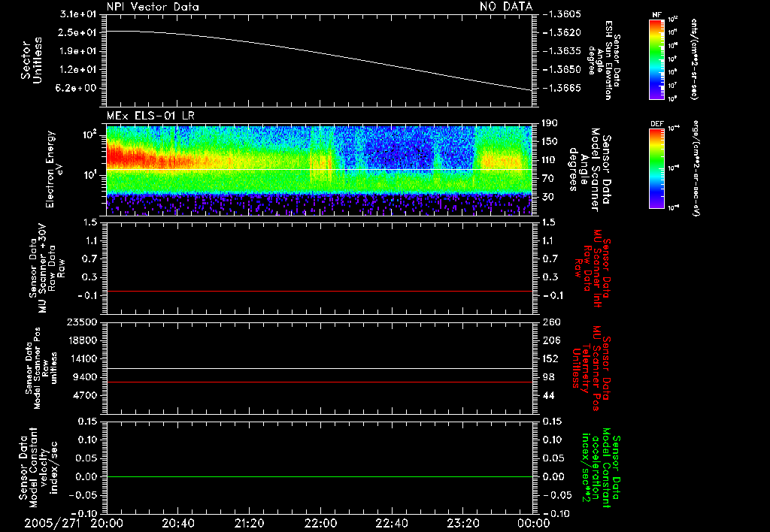Click the 30 scanner angle tick label
The image size is (770, 532).
(x=550, y=197)
